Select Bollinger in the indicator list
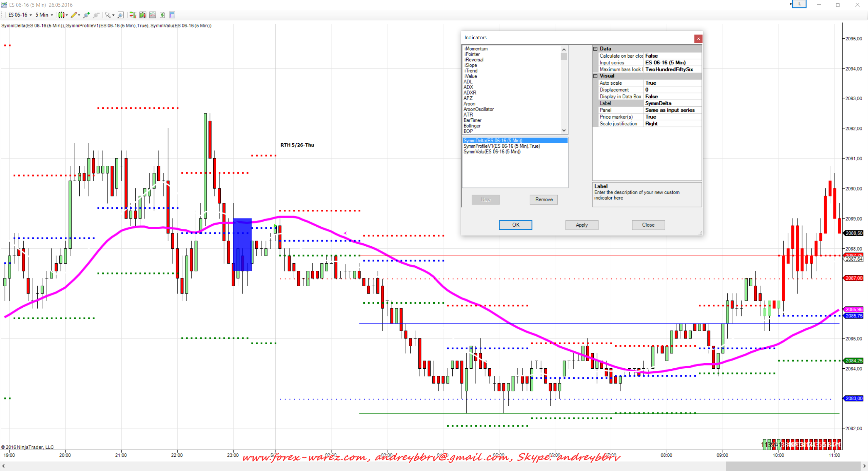This screenshot has width=868, height=471. click(472, 126)
